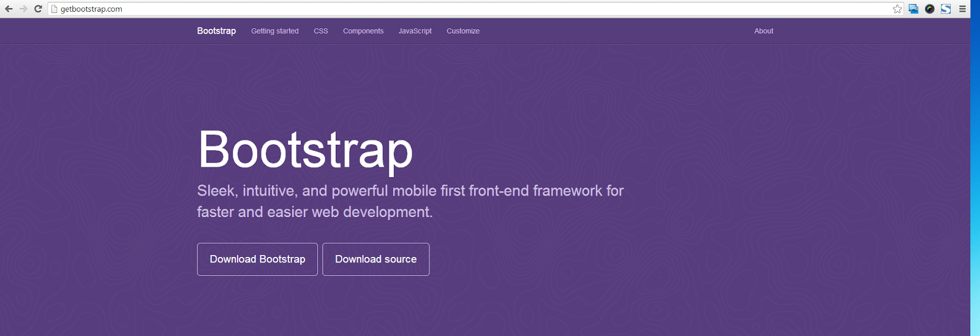The width and height of the screenshot is (980, 336).
Task: Open the Chrome hamburger menu
Action: pyautogui.click(x=962, y=9)
